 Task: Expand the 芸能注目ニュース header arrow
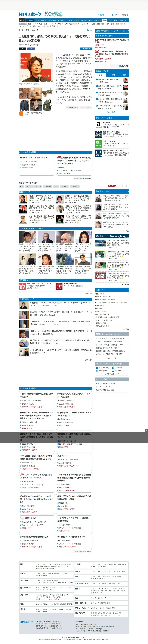[x=128, y=192]
